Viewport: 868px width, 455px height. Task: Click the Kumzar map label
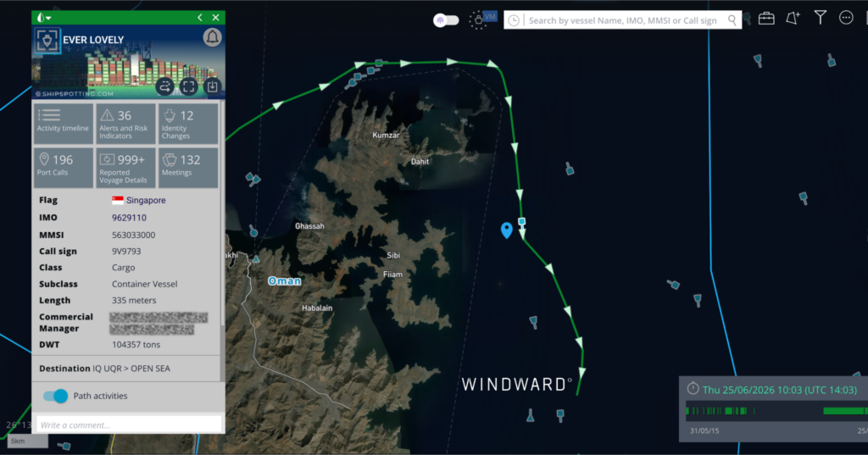click(386, 135)
